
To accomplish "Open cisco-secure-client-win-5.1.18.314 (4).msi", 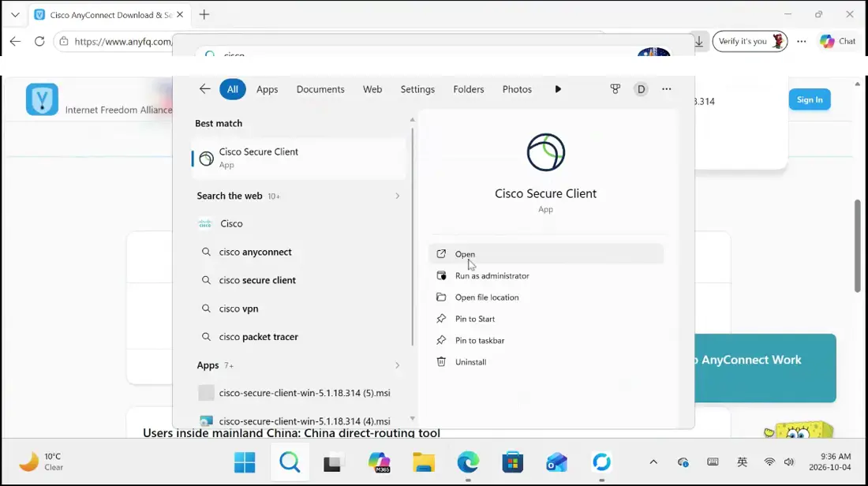I will point(299,421).
